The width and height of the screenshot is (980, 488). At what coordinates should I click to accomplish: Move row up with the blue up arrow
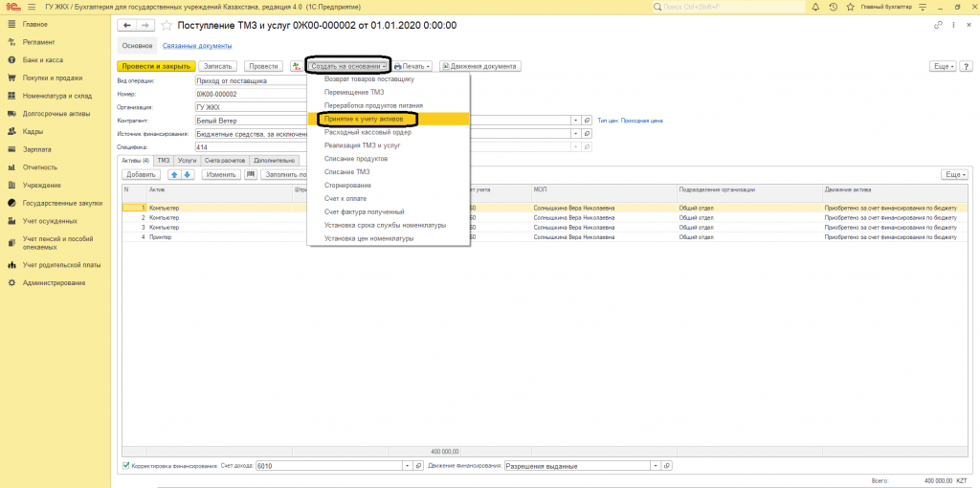click(174, 175)
